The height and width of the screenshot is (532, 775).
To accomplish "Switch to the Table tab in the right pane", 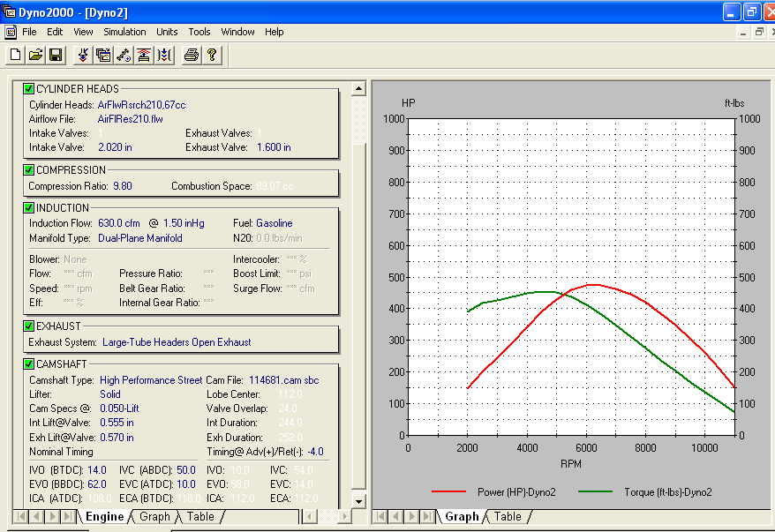I will 507,517.
